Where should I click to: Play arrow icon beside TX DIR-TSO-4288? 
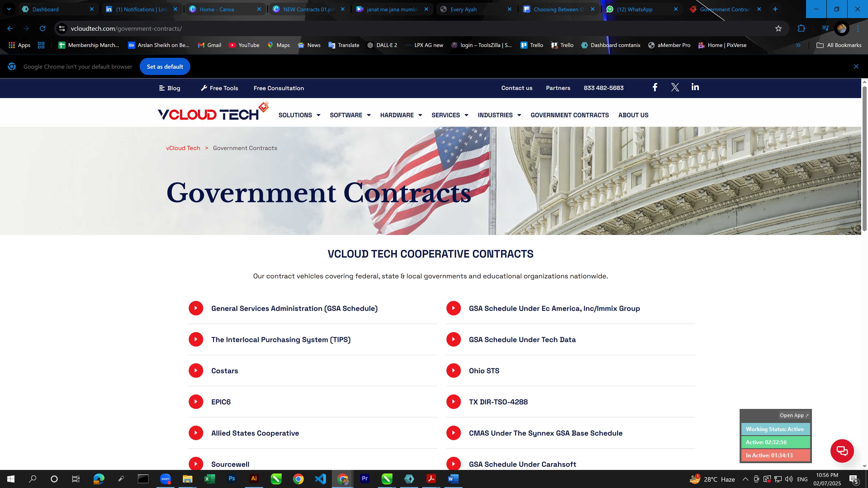coord(453,401)
